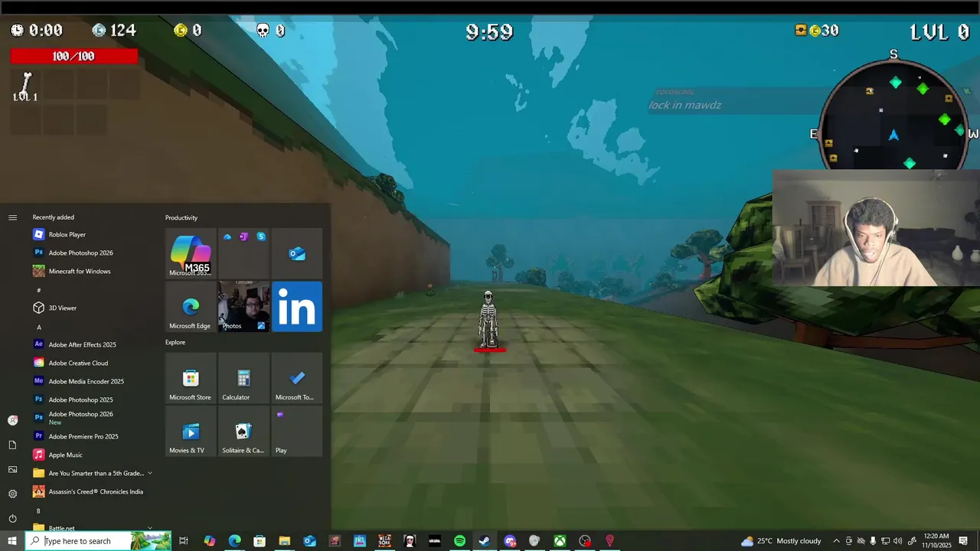
Task: Launch Adobe After Effects 2025
Action: coord(93,344)
